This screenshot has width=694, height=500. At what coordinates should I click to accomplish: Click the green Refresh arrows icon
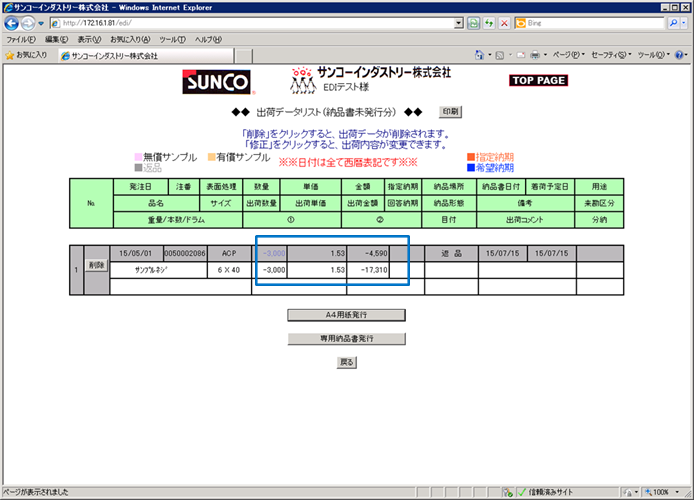(489, 23)
